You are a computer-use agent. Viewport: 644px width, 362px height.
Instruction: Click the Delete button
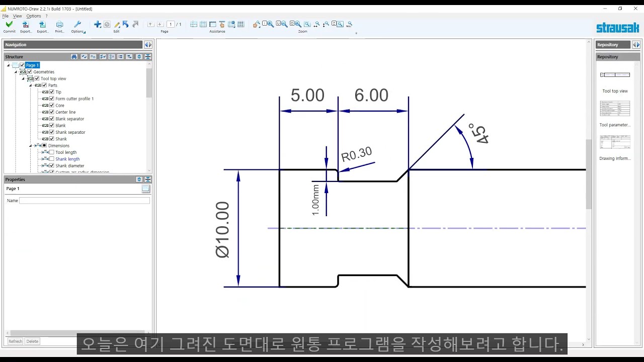(x=32, y=341)
